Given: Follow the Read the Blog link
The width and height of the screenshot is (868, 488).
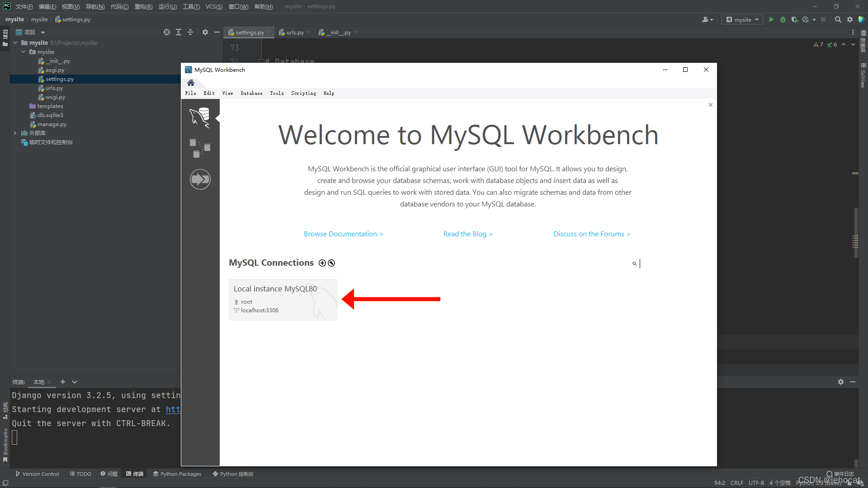Looking at the screenshot, I should (467, 234).
